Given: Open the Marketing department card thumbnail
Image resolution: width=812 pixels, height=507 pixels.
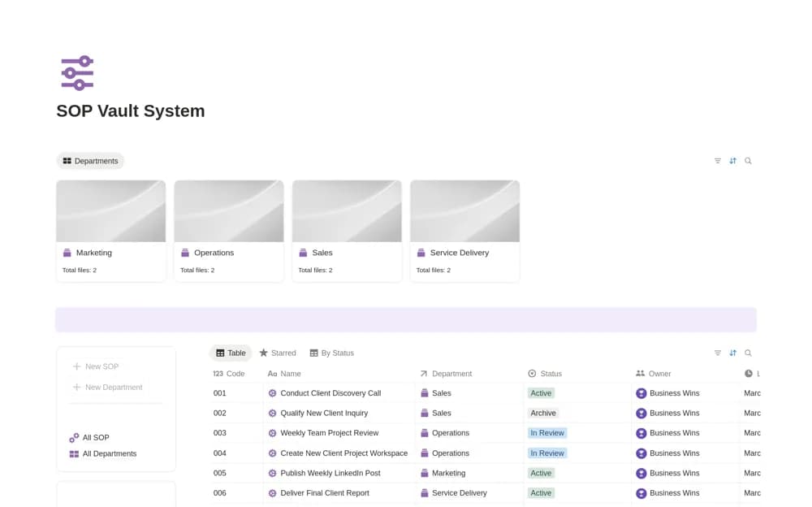Looking at the screenshot, I should pyautogui.click(x=110, y=211).
